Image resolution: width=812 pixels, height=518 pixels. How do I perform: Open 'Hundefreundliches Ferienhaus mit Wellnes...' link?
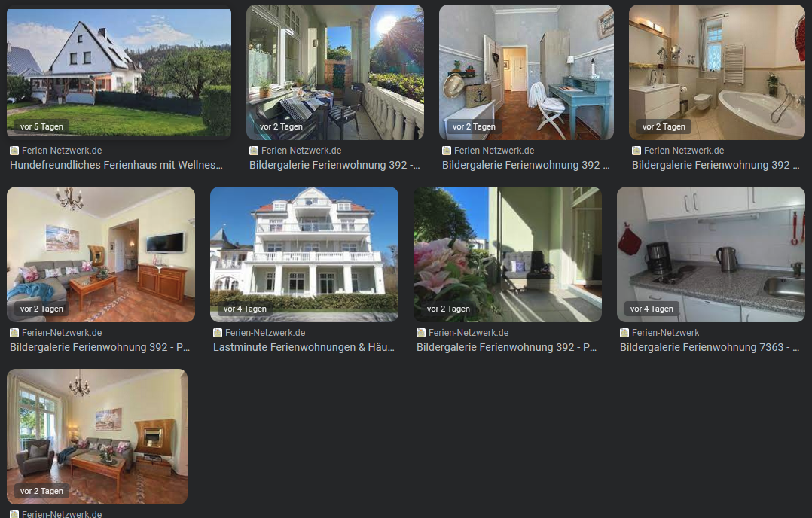(116, 165)
